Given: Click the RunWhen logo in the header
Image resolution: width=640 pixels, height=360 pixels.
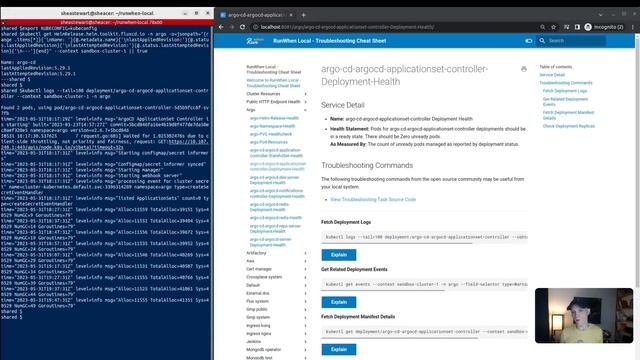Looking at the screenshot, I should click(x=255, y=41).
